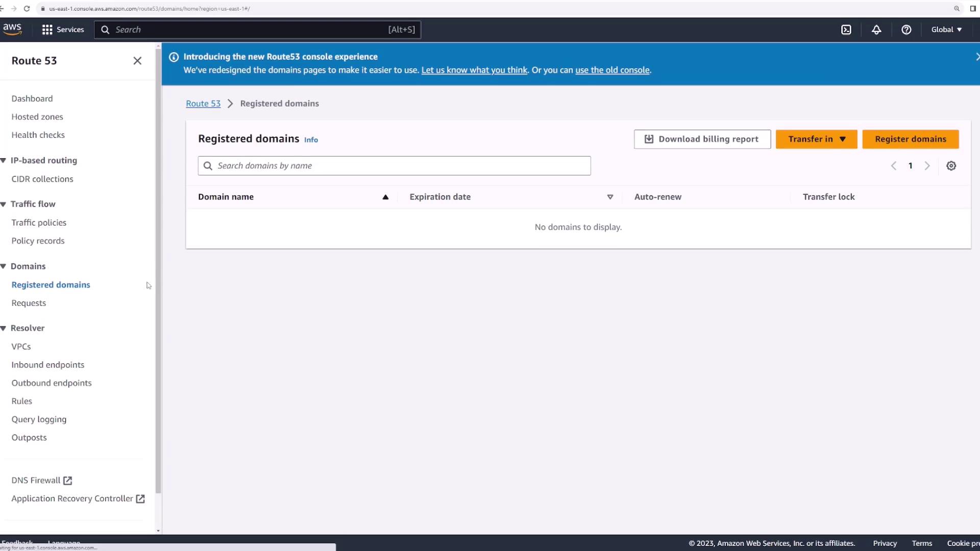Open the notifications bell
The image size is (980, 551).
click(876, 30)
